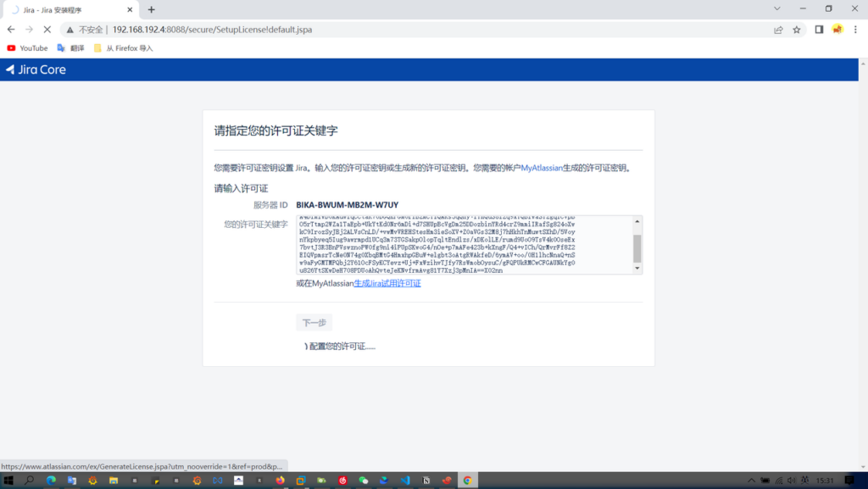Open new browser tab
This screenshot has width=868, height=489.
click(x=152, y=9)
